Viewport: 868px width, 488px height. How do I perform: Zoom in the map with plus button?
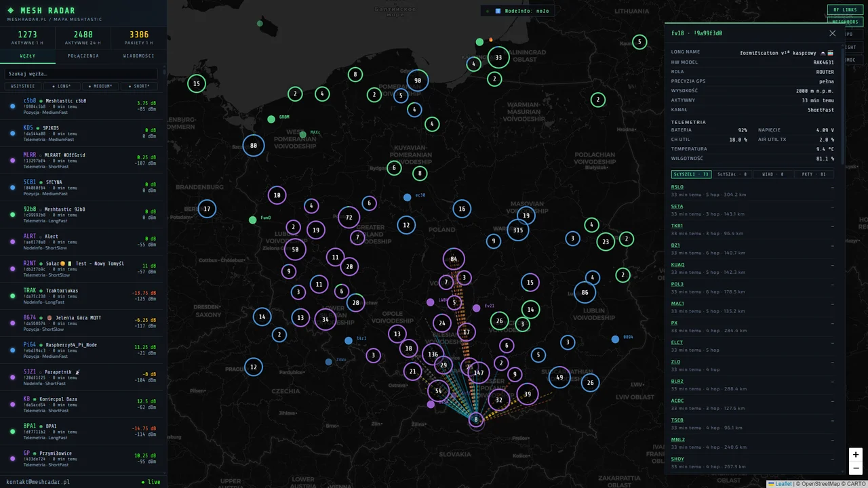click(856, 455)
